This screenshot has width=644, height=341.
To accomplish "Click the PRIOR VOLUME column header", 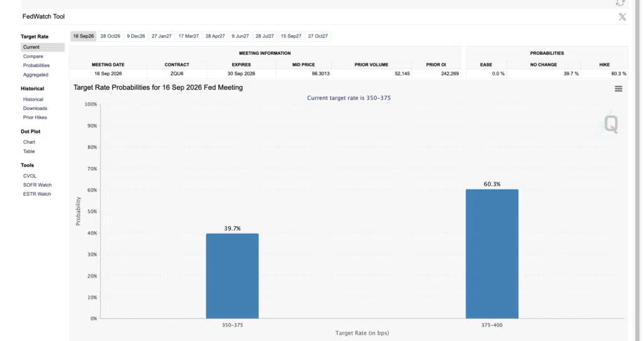I will tap(371, 65).
